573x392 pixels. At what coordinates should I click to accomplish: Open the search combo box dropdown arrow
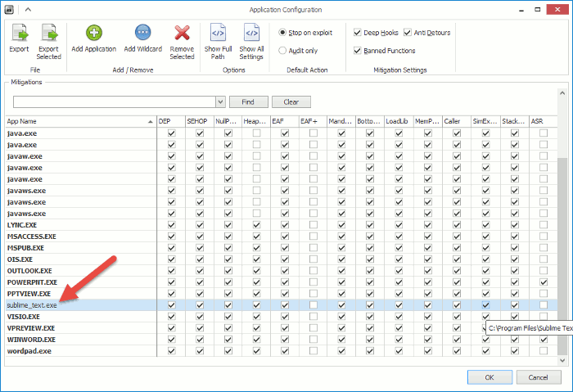pos(220,102)
